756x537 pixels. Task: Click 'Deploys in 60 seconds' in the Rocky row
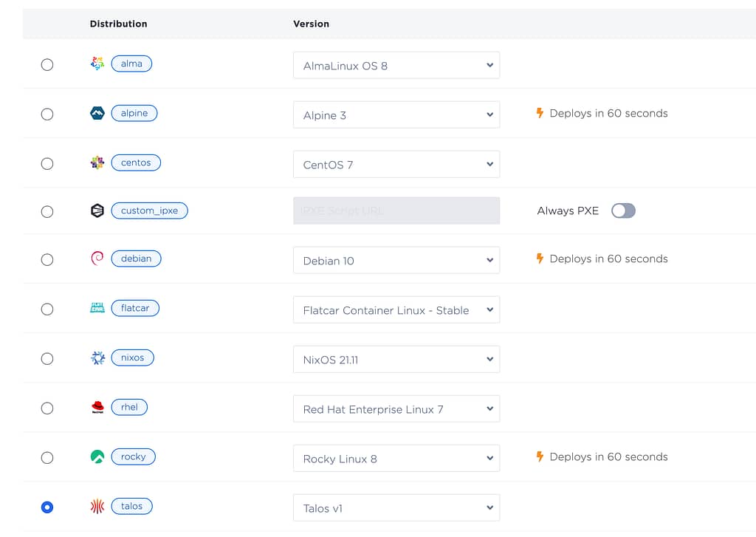click(x=609, y=457)
